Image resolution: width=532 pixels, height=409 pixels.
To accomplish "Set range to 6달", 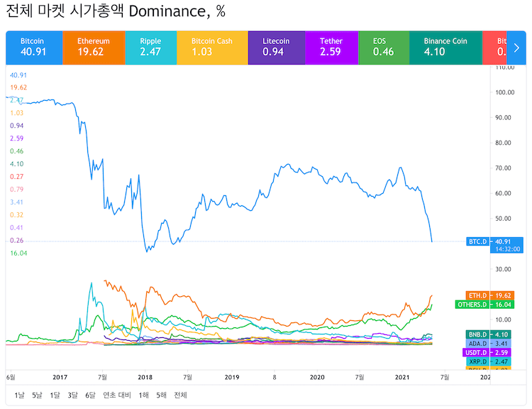I will tap(90, 395).
